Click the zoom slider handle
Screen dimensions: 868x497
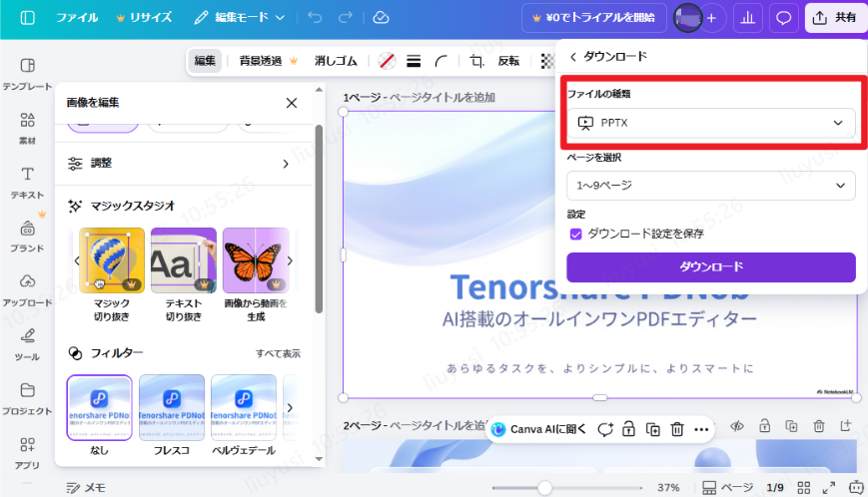[x=544, y=488]
